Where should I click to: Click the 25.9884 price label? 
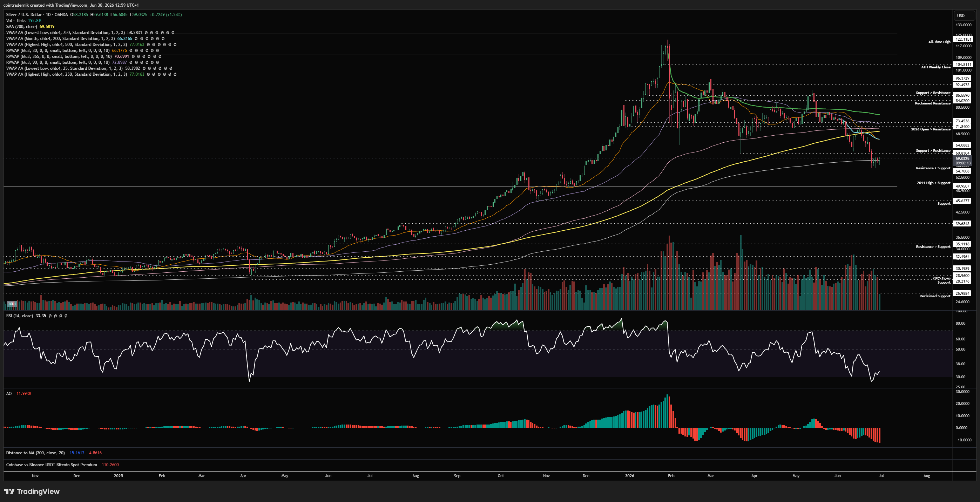[x=962, y=293]
